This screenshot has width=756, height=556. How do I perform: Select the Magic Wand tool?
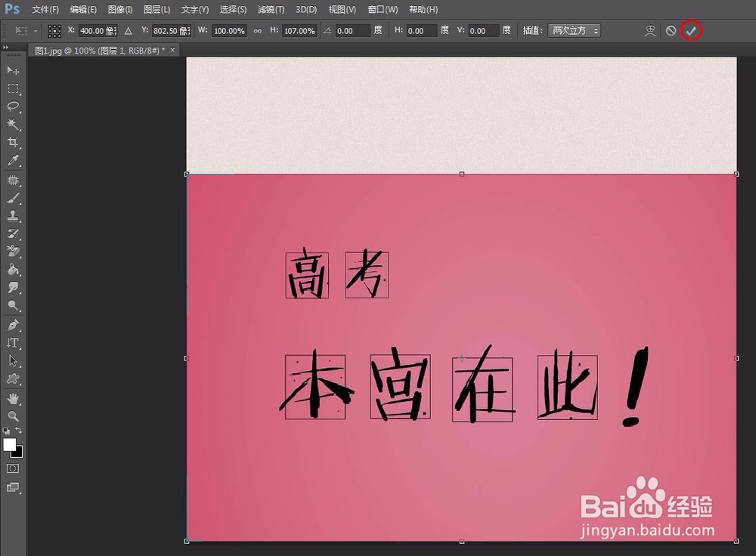click(x=13, y=125)
